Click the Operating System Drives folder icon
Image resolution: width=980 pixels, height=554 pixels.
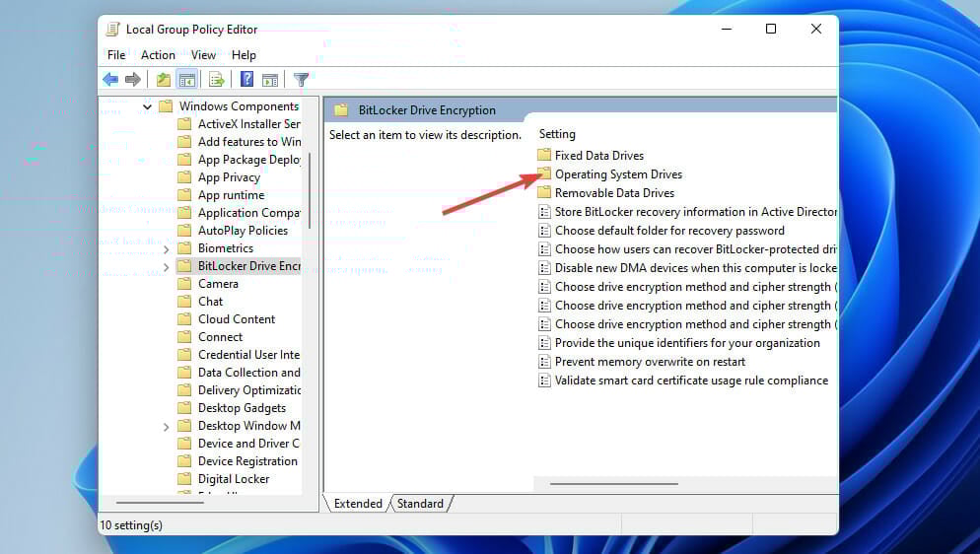click(544, 173)
